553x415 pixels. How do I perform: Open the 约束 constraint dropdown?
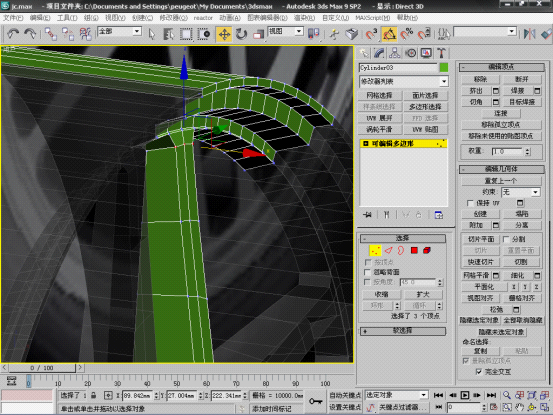point(521,192)
